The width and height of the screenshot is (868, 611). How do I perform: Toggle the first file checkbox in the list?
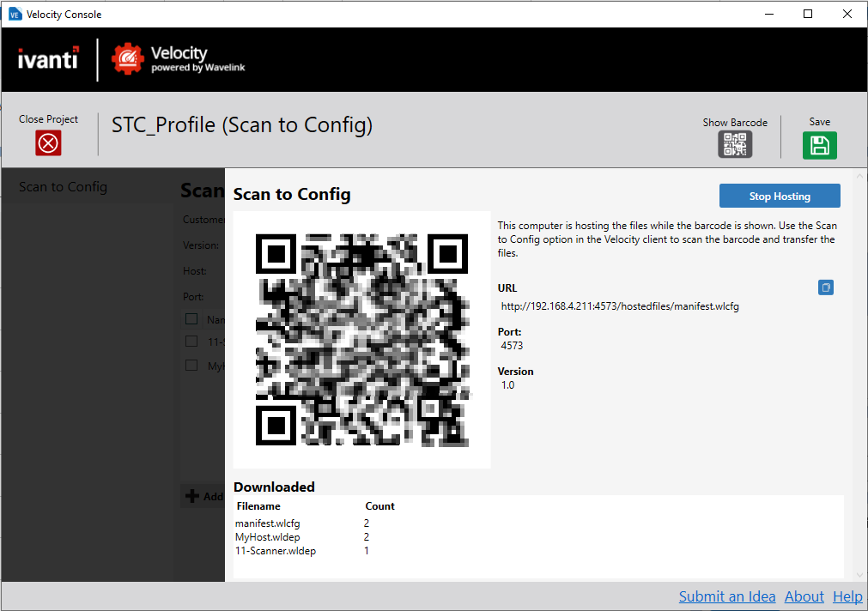coord(191,318)
